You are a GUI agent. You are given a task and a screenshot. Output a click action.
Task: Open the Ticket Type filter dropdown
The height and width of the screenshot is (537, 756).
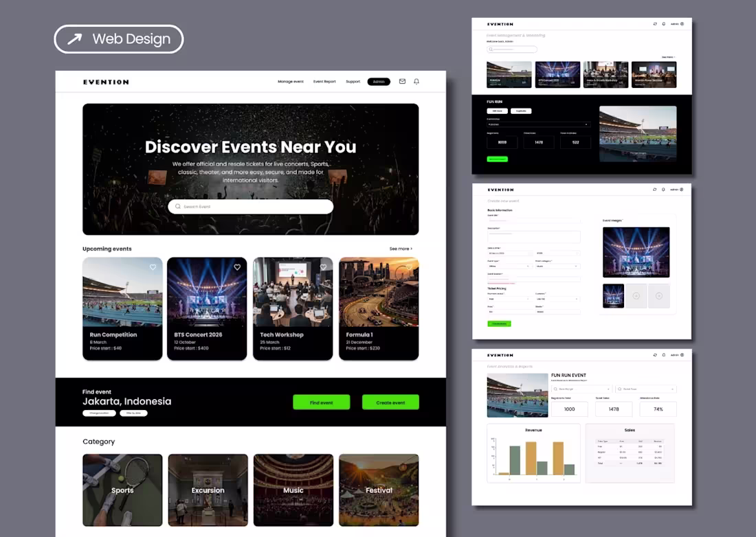pos(645,389)
